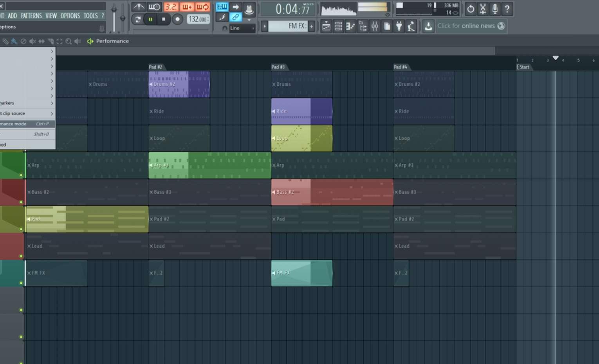Open the VIEW menu
The image size is (599, 364).
(x=51, y=16)
